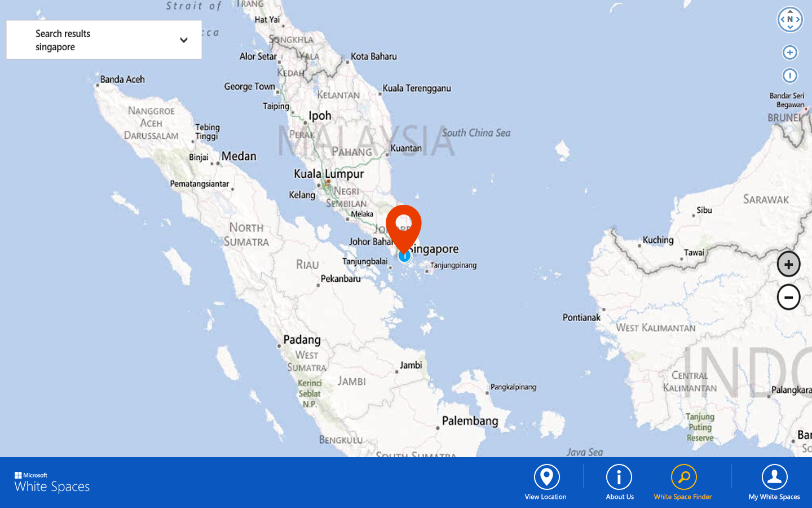Pan map up using compass up arrow
Image resolution: width=812 pixels, height=508 pixels.
click(x=790, y=11)
